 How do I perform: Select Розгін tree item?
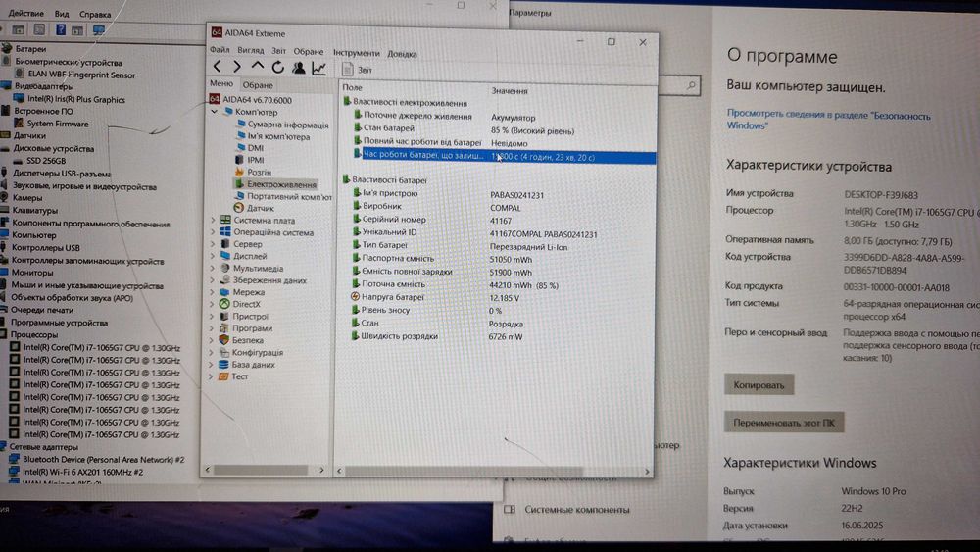pyautogui.click(x=253, y=172)
